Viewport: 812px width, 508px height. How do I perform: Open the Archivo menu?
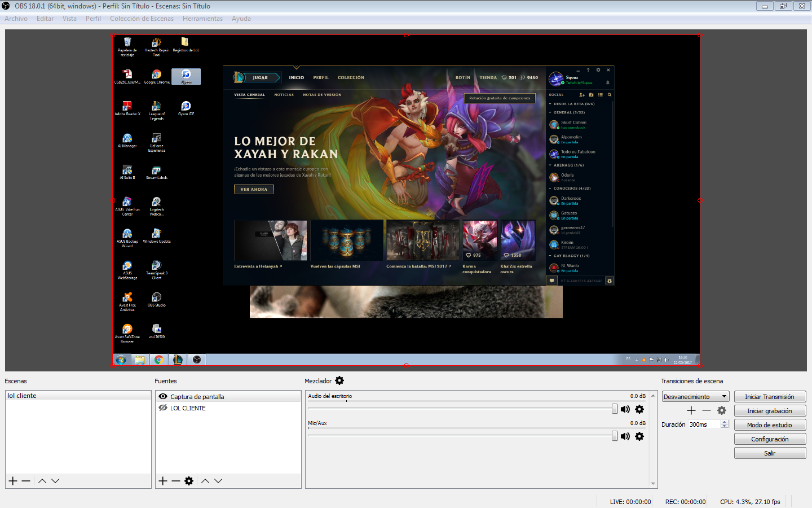tap(16, 19)
